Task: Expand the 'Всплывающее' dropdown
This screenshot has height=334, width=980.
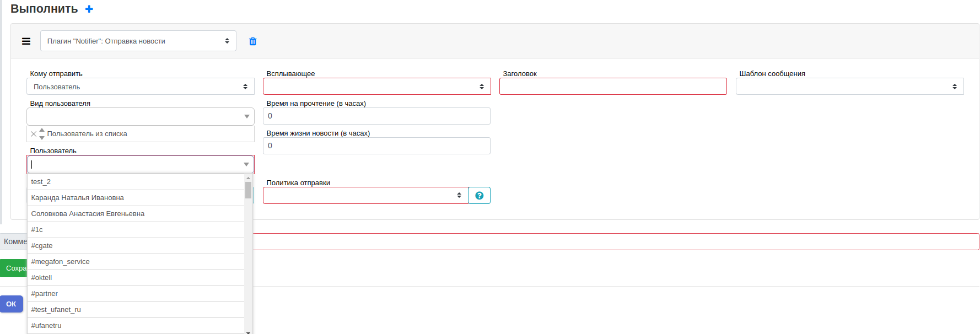Action: pyautogui.click(x=377, y=87)
